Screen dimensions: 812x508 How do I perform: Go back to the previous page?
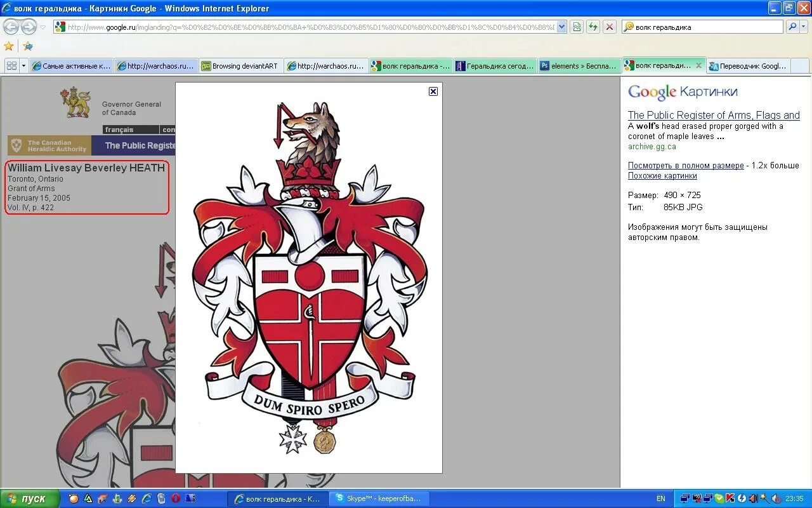click(11, 27)
